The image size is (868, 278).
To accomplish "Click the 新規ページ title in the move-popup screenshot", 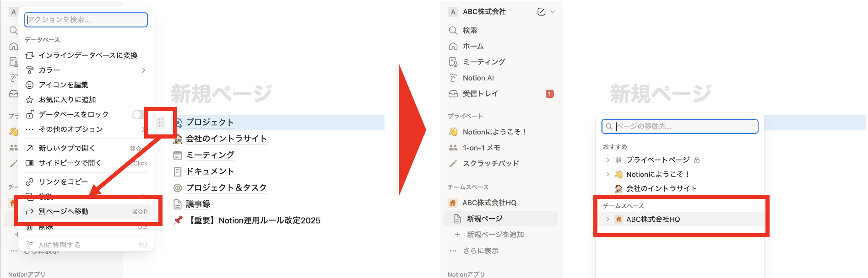I will click(661, 94).
